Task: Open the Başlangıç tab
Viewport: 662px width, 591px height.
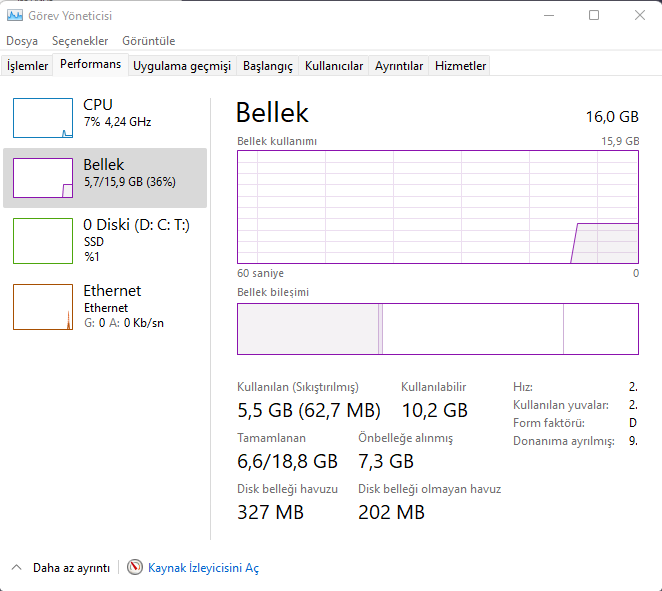Action: click(268, 66)
